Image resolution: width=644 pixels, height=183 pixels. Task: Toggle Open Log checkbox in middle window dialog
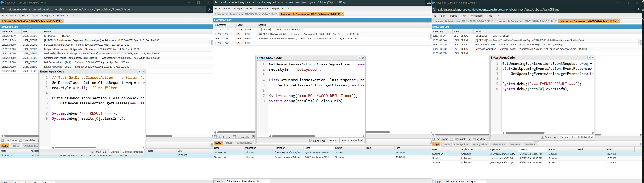click(x=311, y=141)
